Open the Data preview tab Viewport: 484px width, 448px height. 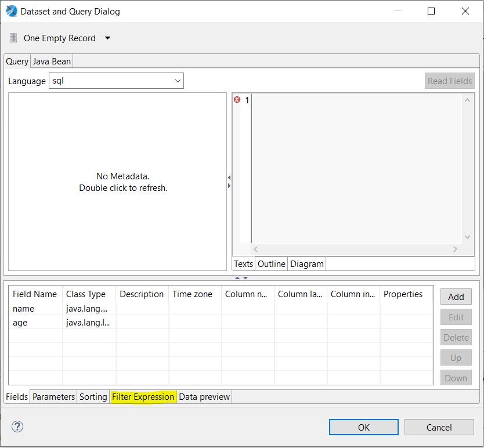click(x=205, y=397)
